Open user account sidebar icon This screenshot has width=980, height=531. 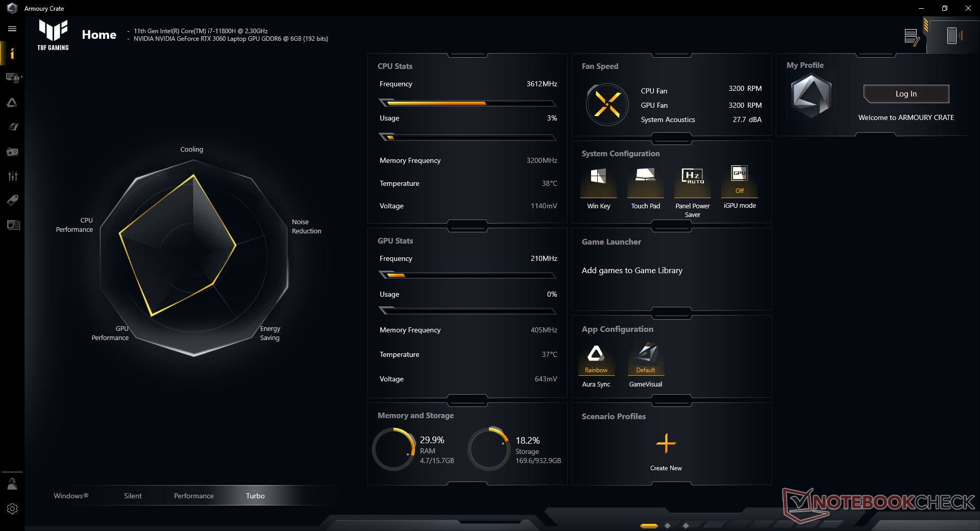[x=12, y=484]
